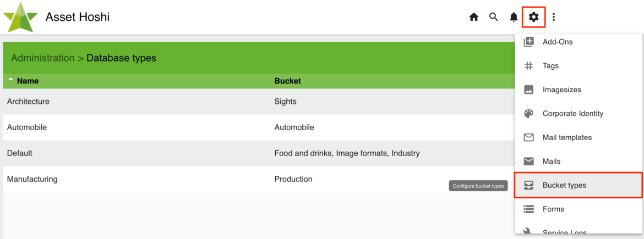Open the Architecture database type row
This screenshot has width=644, height=239.
click(259, 101)
